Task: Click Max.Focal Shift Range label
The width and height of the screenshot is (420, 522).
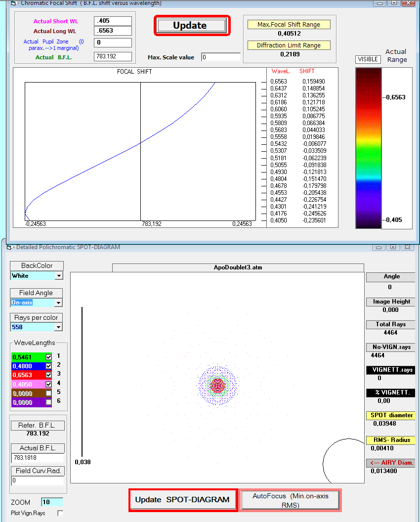Action: coord(289,25)
